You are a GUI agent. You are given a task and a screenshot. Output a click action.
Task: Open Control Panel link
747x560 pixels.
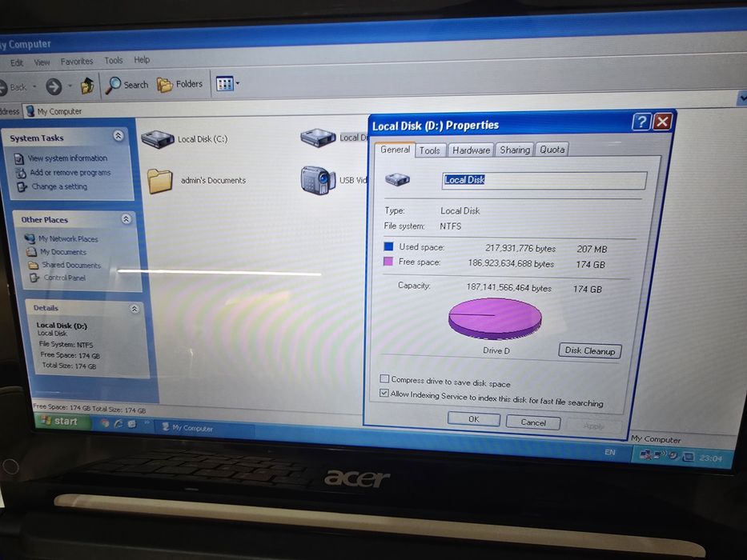coord(64,278)
